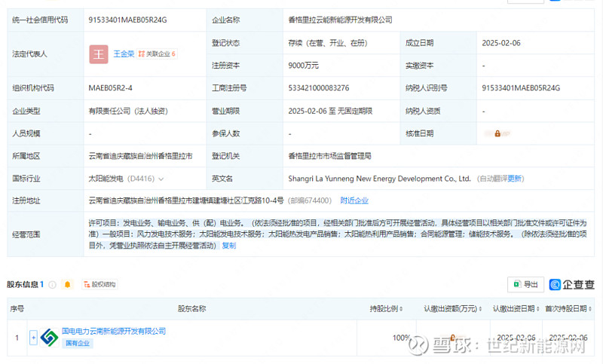Click the info icon next to 股东信息
The image size is (603, 364).
pos(52,284)
